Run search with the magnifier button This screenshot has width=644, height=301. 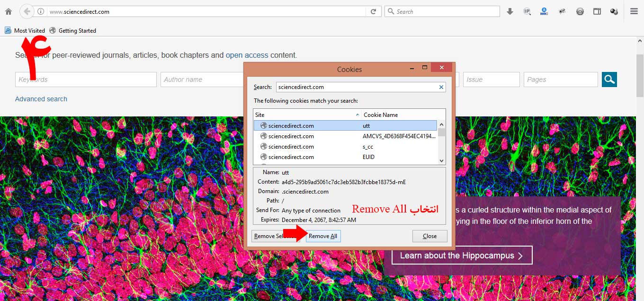click(x=609, y=80)
